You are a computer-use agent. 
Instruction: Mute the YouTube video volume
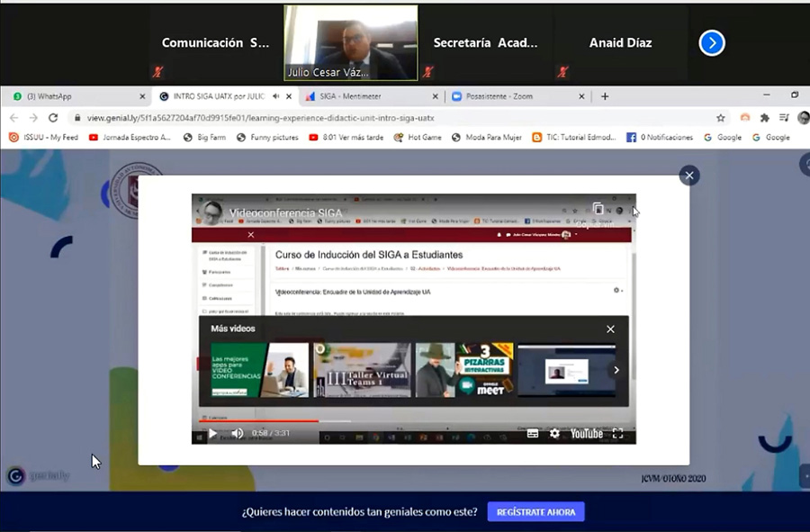[x=237, y=433]
